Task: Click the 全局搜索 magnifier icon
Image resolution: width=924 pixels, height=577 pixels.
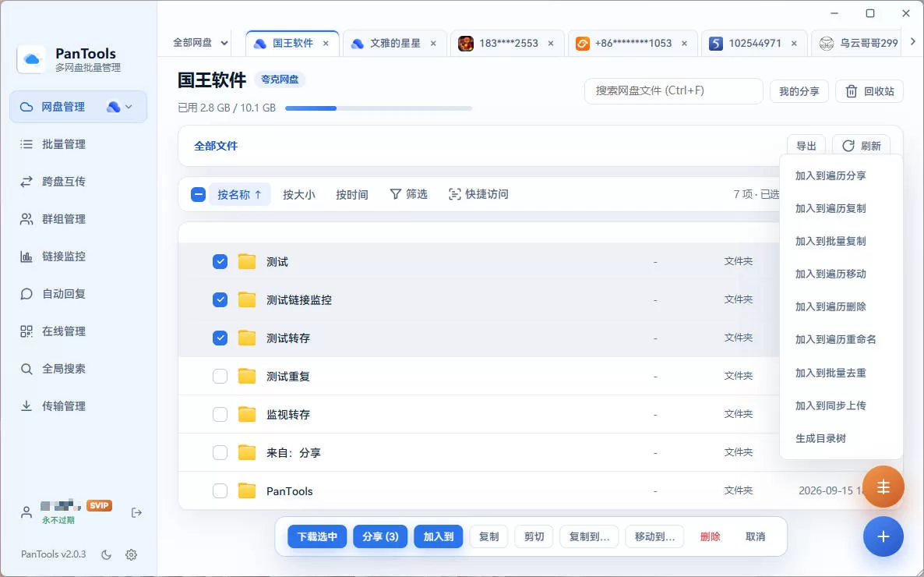Action: pos(26,369)
